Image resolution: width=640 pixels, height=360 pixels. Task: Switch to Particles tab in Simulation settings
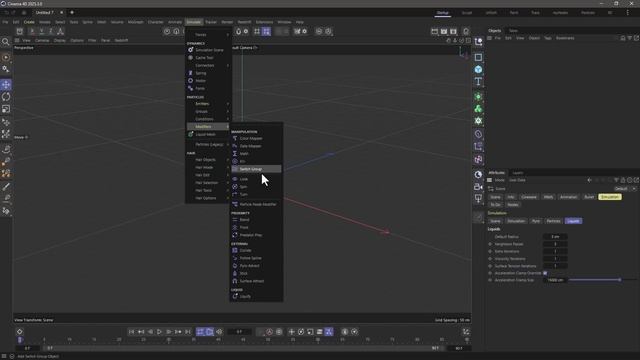(x=553, y=221)
